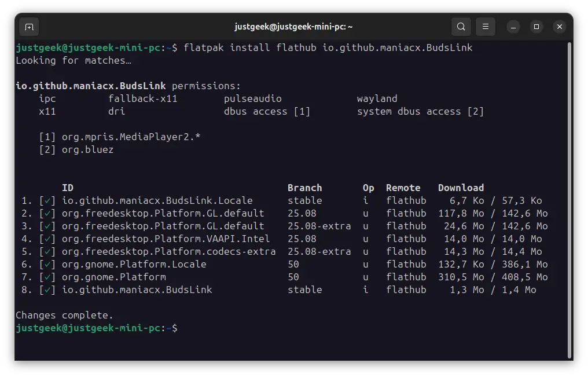Click the 'ID' column header
This screenshot has height=377, width=588.
[x=68, y=188]
